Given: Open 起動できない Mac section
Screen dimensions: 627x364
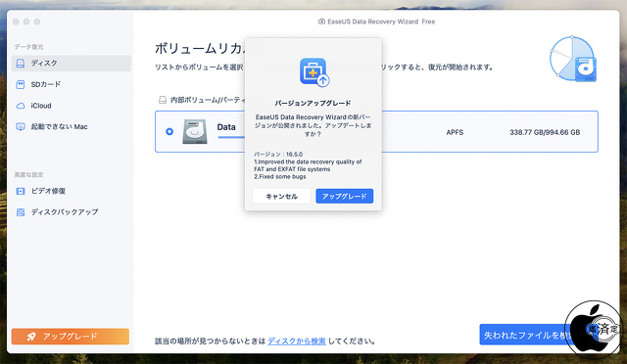Looking at the screenshot, I should [x=72, y=126].
